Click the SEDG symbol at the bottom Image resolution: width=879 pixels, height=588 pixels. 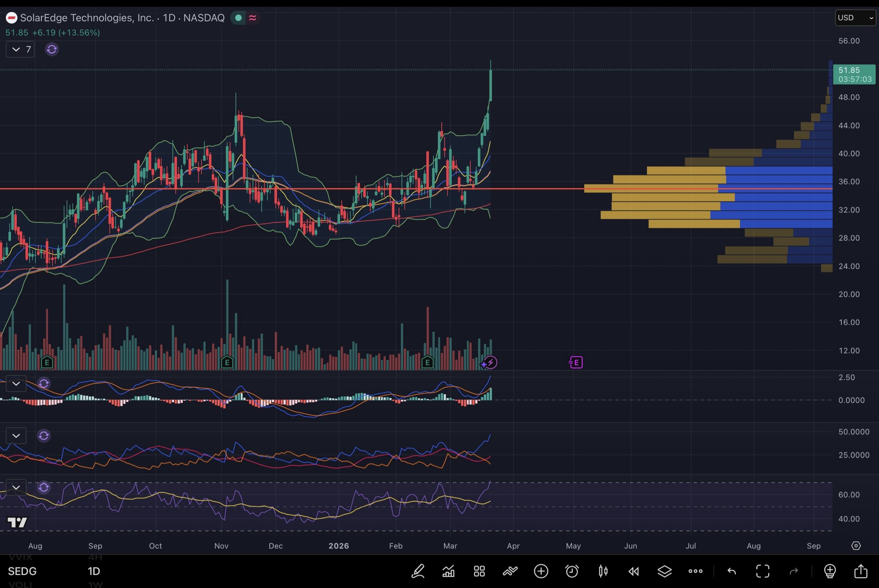22,571
